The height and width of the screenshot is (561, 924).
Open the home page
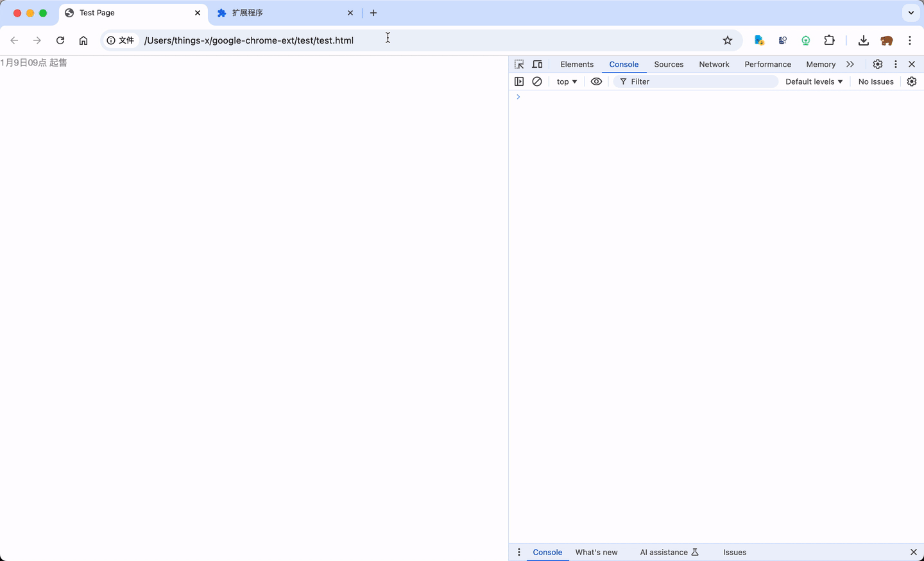point(83,40)
